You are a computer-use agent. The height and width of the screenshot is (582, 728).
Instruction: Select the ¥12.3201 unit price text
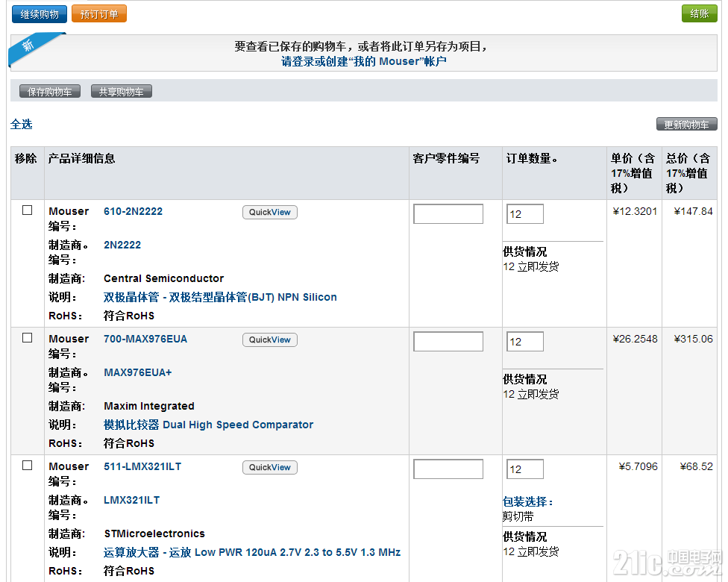coord(635,211)
